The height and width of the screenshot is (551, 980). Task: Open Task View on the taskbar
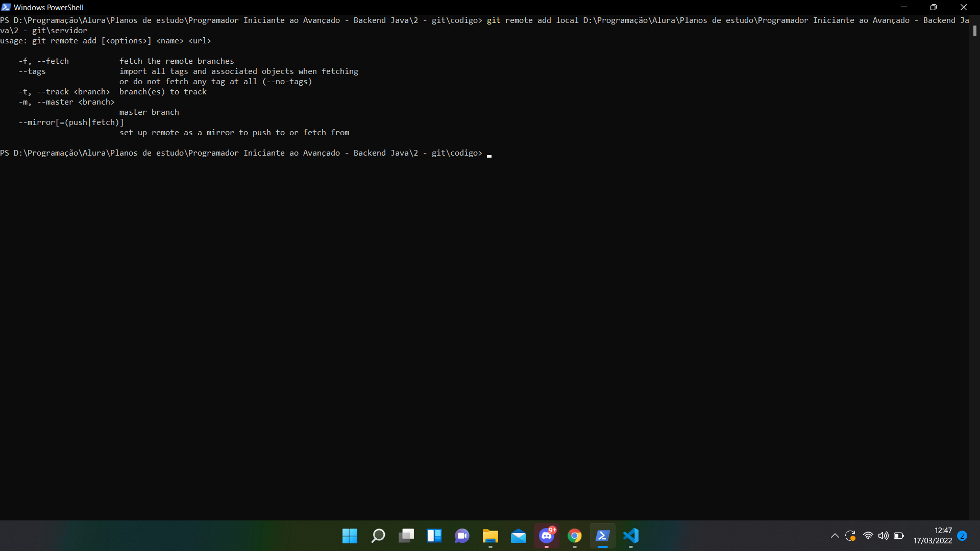[x=406, y=536]
